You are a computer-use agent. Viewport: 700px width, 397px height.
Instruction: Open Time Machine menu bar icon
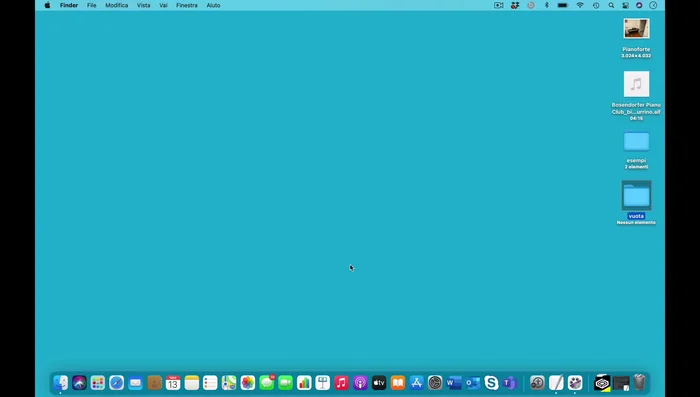click(x=596, y=5)
